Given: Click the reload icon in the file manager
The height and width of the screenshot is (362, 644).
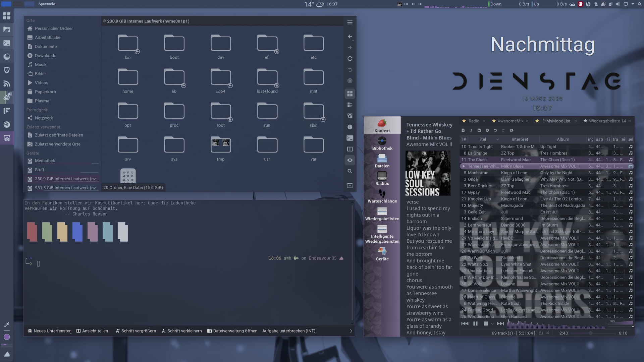Looking at the screenshot, I should pyautogui.click(x=350, y=59).
